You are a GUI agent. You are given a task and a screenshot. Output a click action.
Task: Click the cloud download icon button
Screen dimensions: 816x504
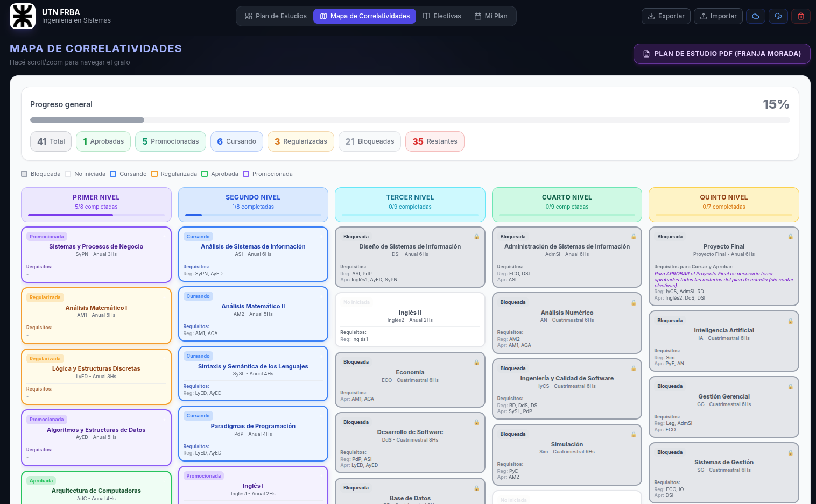point(778,16)
